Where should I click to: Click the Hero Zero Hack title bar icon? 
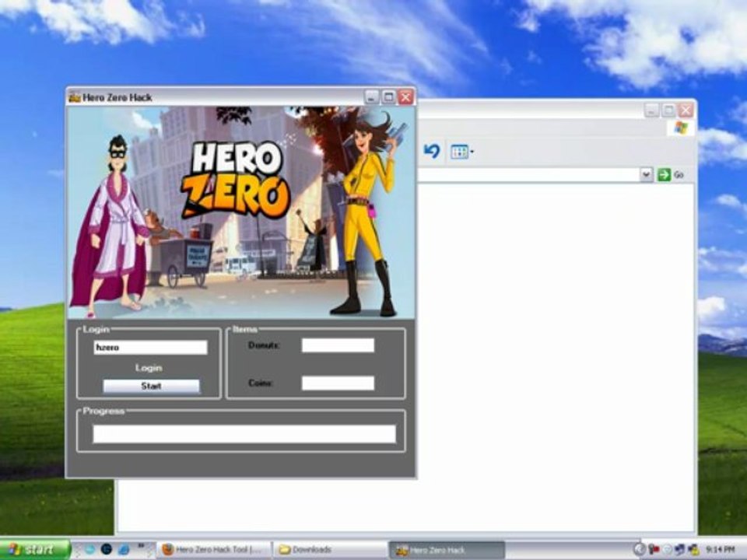click(75, 98)
